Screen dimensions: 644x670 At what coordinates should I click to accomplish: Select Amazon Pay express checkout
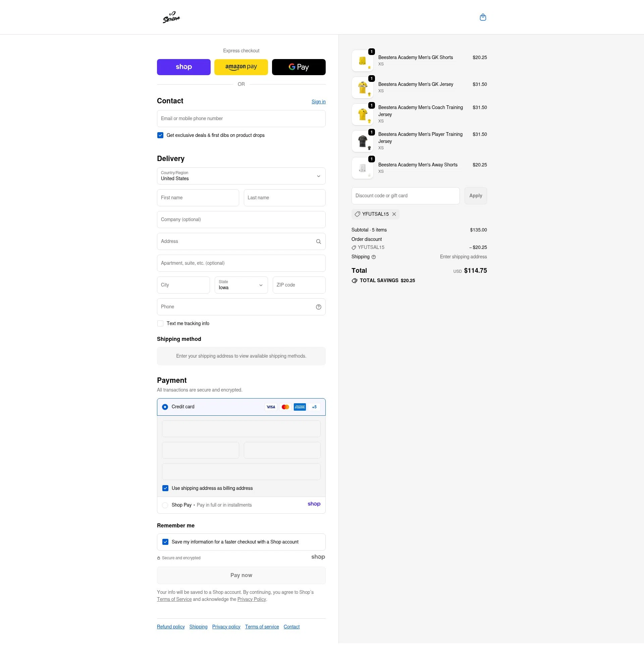241,67
